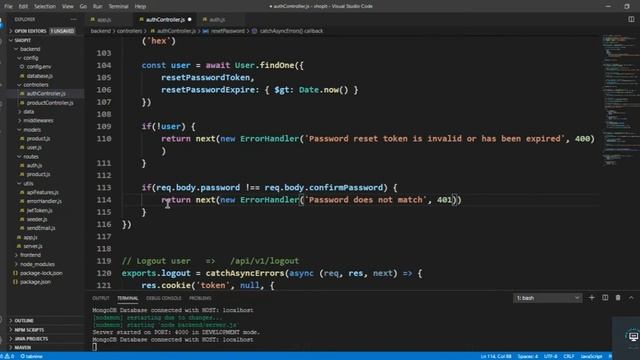This screenshot has width=640, height=360.
Task: Change language mode via JavaScript status item
Action: pyautogui.click(x=591, y=356)
